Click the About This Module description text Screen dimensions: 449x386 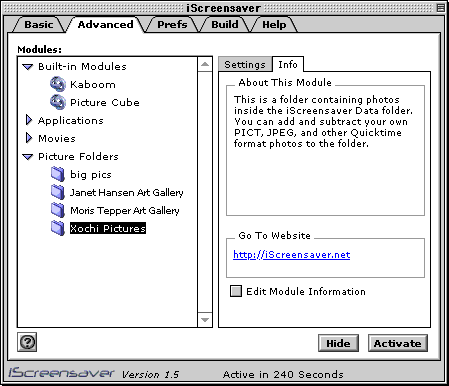click(x=323, y=121)
